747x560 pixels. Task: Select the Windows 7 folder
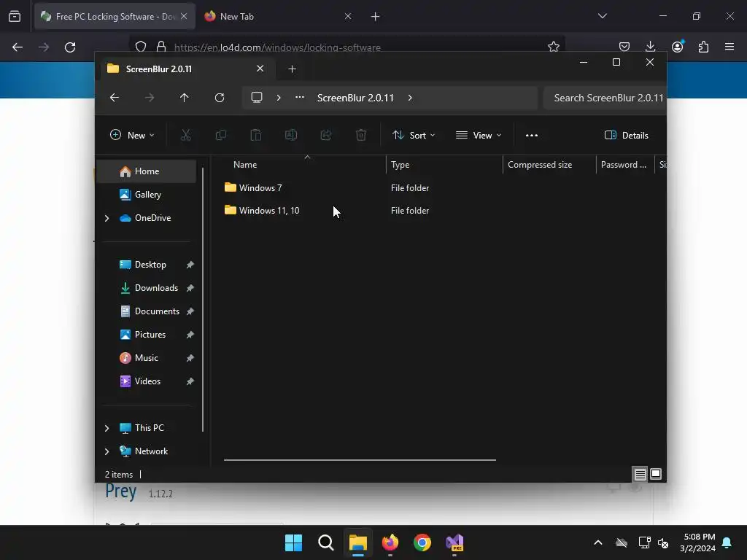coord(260,188)
